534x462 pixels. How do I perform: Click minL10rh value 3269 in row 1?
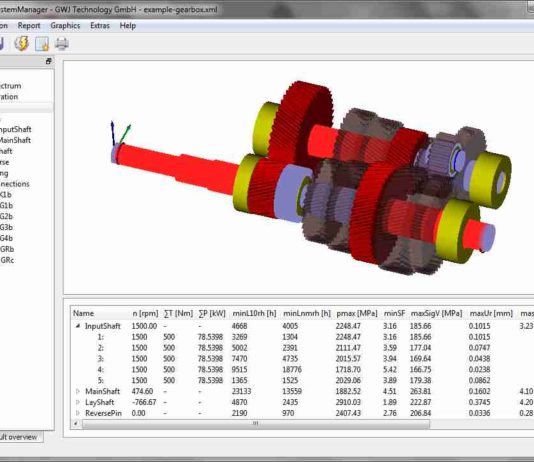239,337
